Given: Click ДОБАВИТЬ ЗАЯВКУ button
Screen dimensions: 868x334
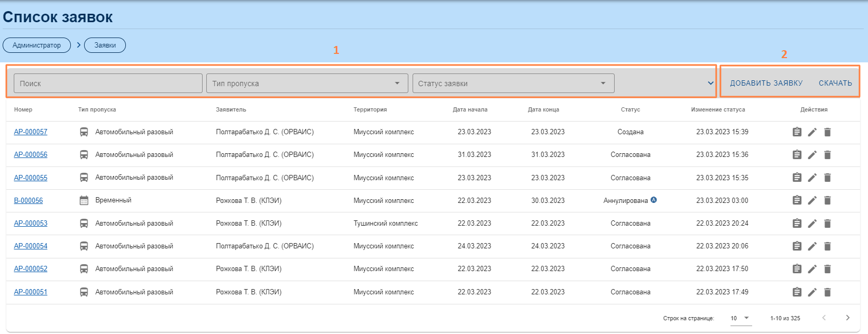Looking at the screenshot, I should pos(766,83).
